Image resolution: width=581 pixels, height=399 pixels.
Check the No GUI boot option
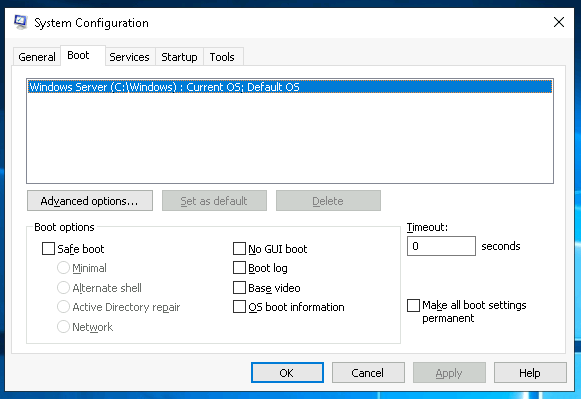click(x=239, y=249)
